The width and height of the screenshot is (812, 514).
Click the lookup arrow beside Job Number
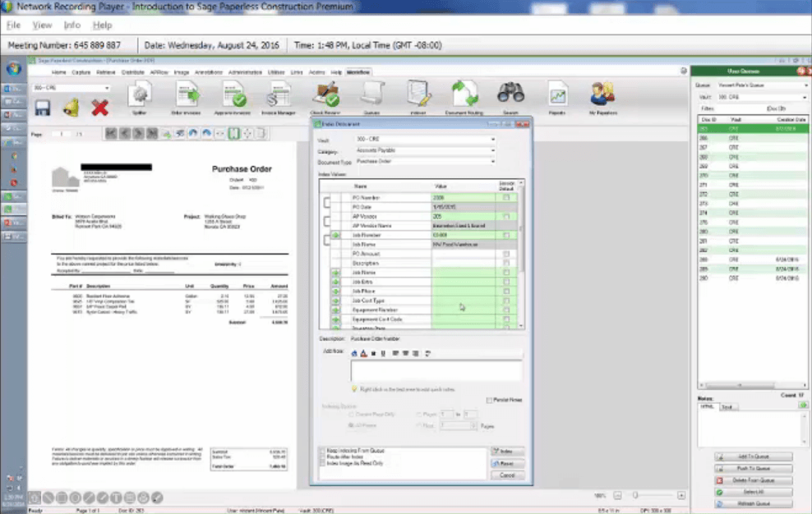click(335, 235)
